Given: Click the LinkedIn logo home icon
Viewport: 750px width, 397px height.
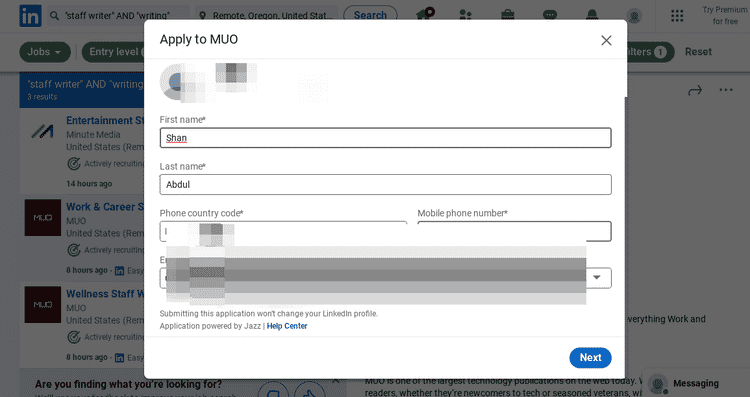Looking at the screenshot, I should click(30, 16).
